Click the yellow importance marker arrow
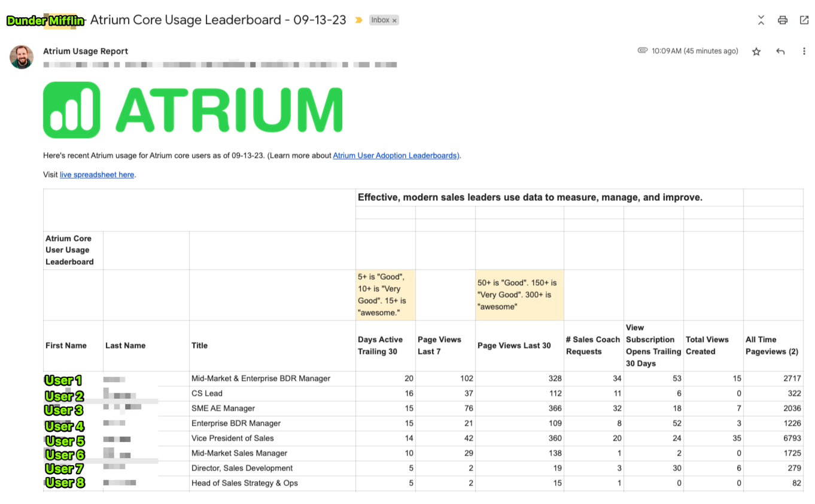 (358, 20)
